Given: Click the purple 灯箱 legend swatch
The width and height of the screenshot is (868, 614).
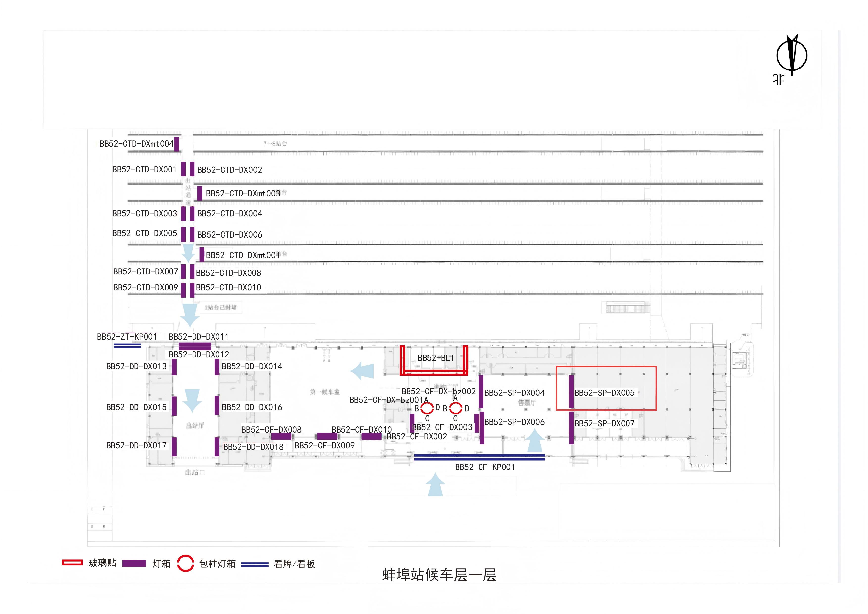Looking at the screenshot, I should (134, 563).
